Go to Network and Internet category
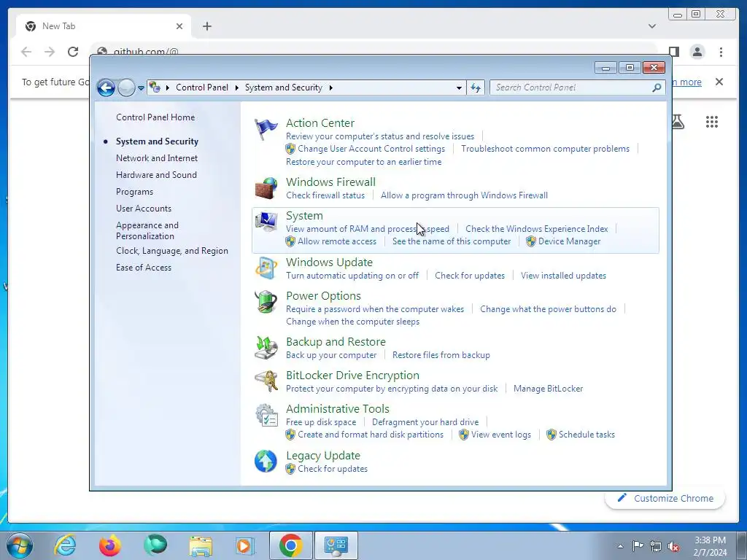747x560 pixels. pyautogui.click(x=157, y=158)
